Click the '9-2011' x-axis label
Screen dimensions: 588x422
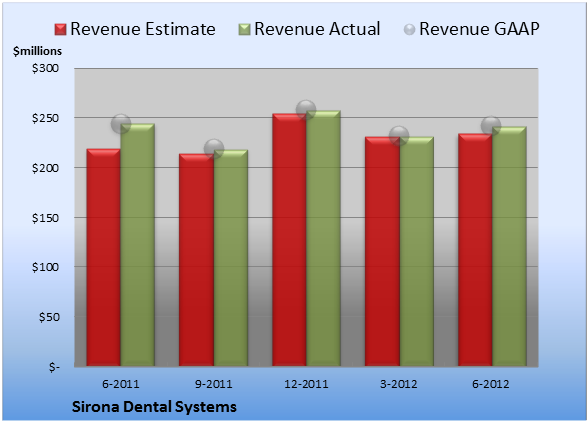214,384
